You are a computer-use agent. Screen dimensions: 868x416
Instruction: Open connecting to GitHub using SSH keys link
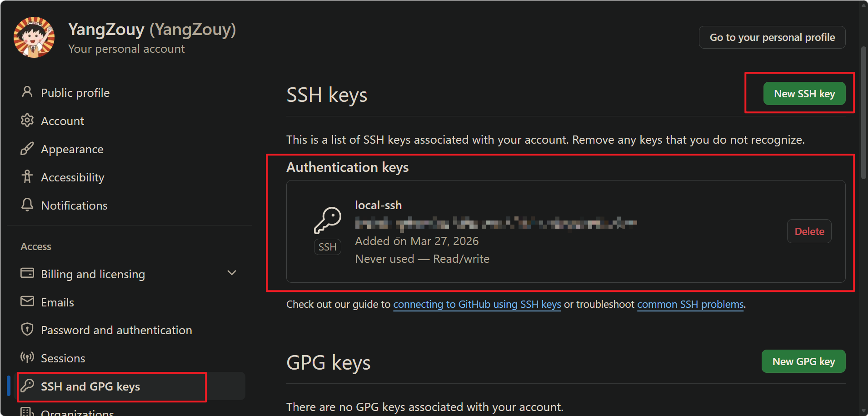click(477, 304)
